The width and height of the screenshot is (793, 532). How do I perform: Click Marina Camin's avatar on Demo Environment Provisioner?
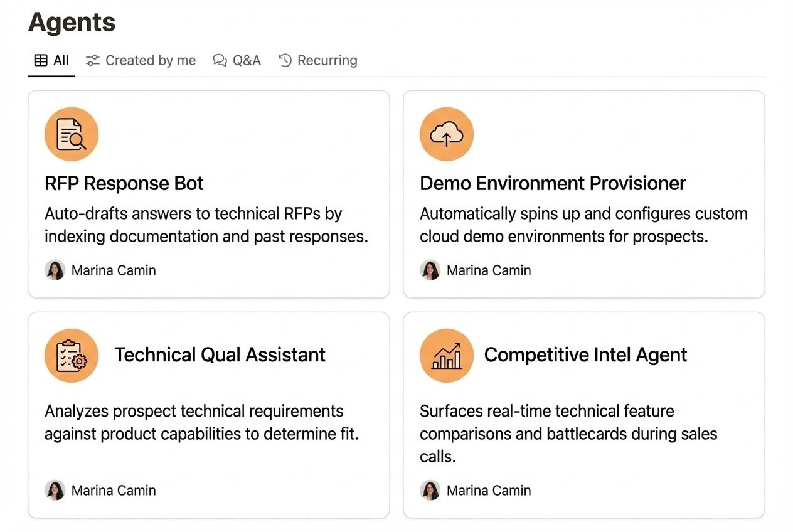pyautogui.click(x=430, y=270)
